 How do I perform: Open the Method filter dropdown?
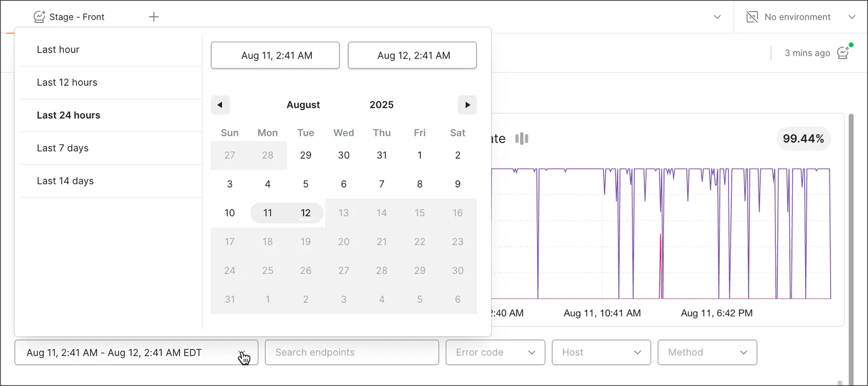click(x=707, y=352)
